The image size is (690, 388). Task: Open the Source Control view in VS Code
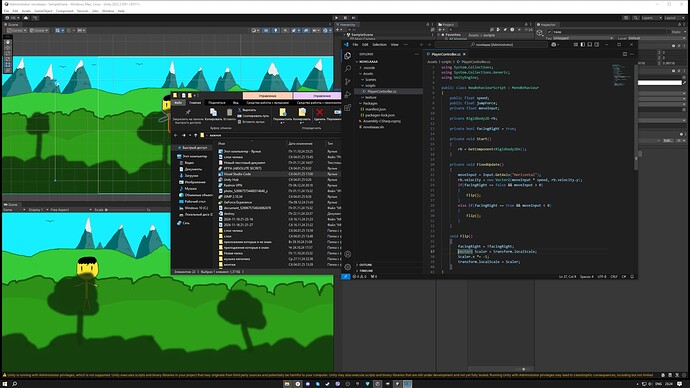point(348,81)
